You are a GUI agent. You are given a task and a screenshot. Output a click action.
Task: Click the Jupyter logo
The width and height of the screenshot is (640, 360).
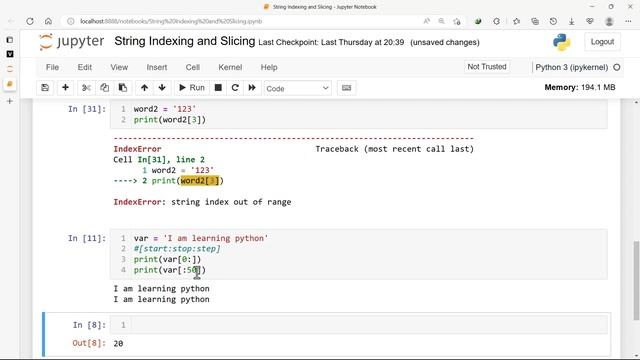pos(71,42)
